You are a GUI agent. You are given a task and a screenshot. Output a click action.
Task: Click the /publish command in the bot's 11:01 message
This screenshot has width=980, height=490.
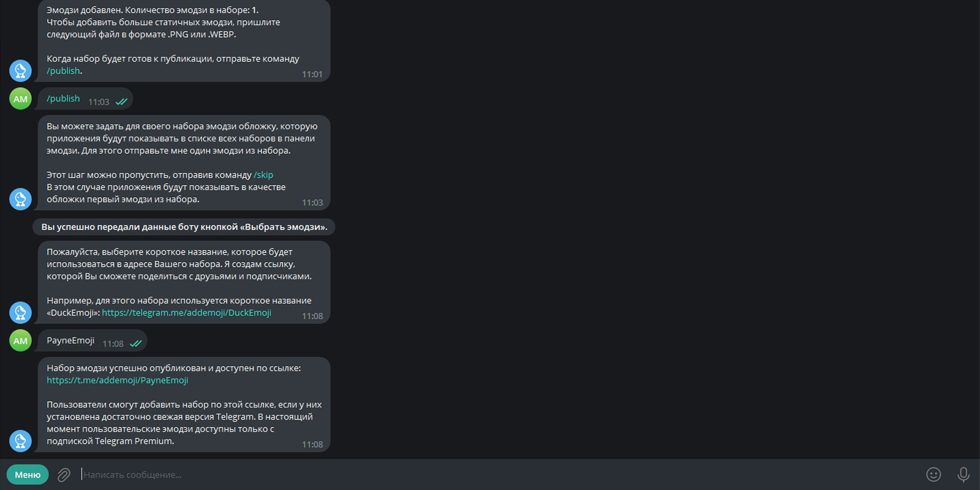coord(63,71)
